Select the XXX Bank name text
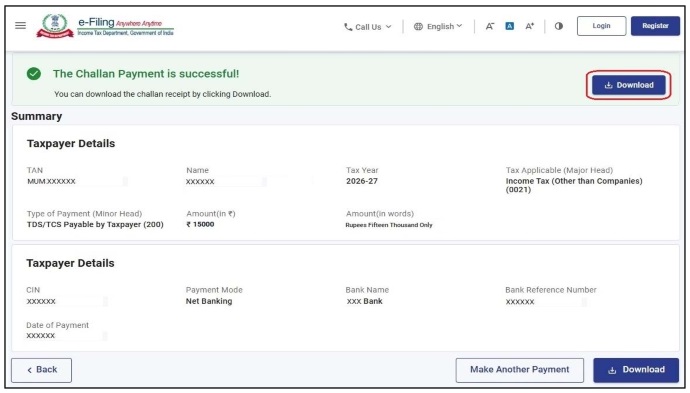Screen dimensions: 690x393 pos(365,301)
